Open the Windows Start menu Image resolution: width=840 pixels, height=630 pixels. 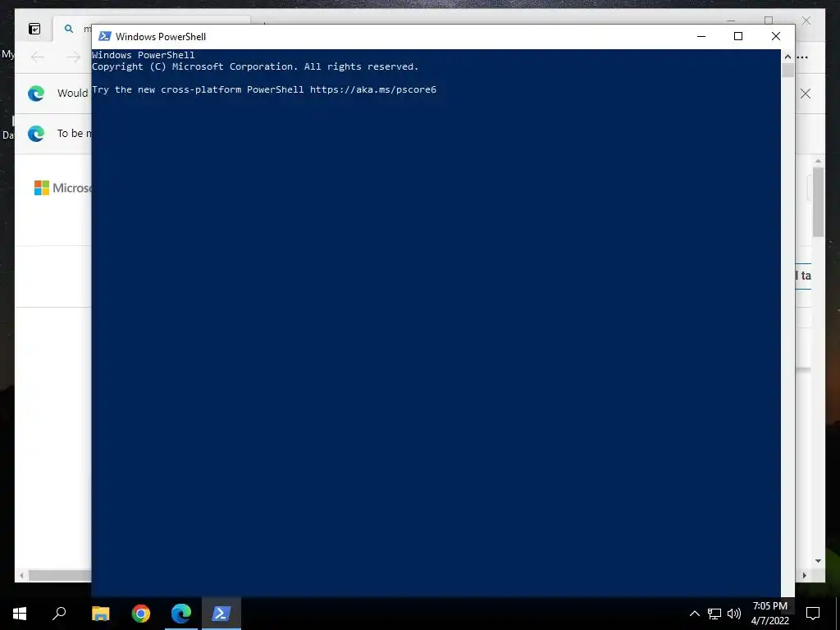[20, 614]
